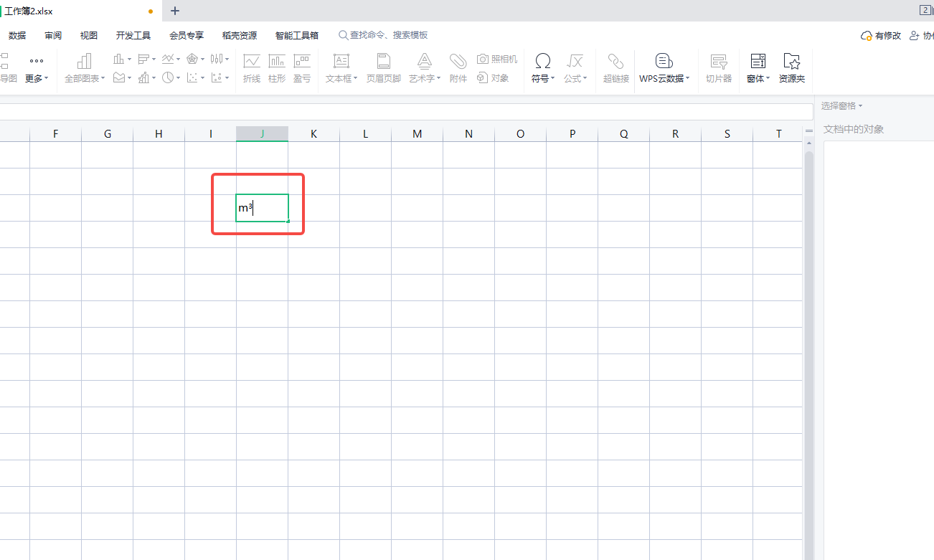Viewport: 934px width, 560px height.
Task: Insert a column sparkline (柱形)
Action: [276, 68]
